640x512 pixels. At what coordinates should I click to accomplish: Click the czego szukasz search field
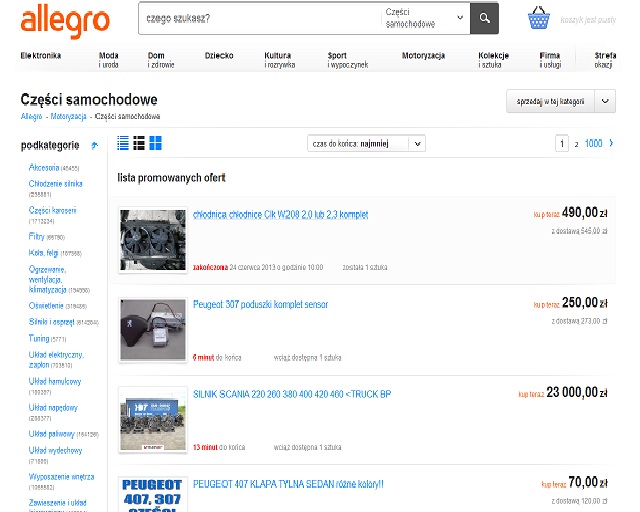click(x=261, y=18)
